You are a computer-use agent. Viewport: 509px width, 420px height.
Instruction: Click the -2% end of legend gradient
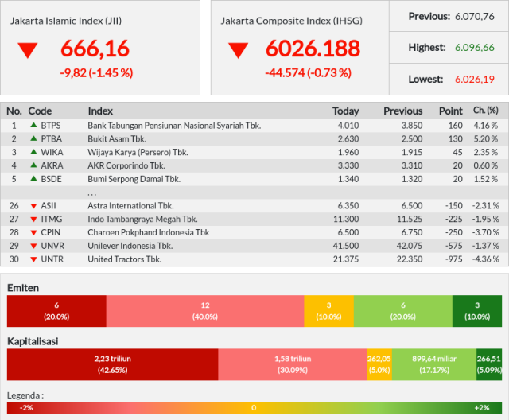pos(26,407)
